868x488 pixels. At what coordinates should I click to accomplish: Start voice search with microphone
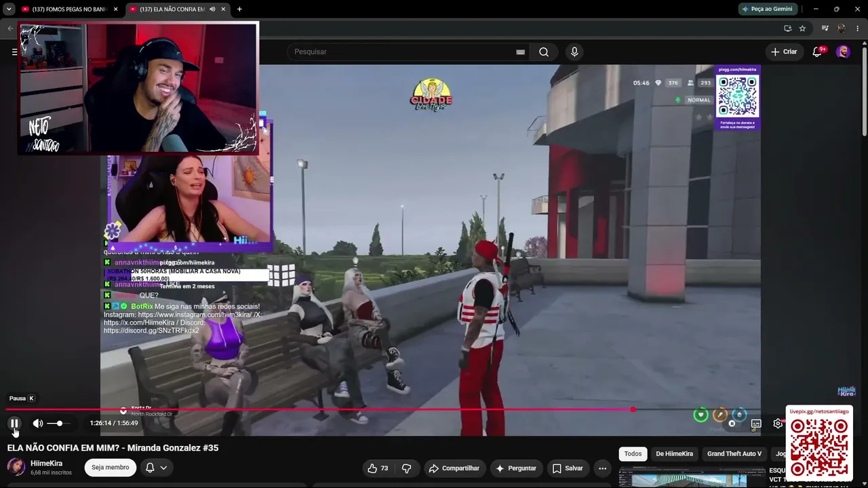[x=574, y=52]
